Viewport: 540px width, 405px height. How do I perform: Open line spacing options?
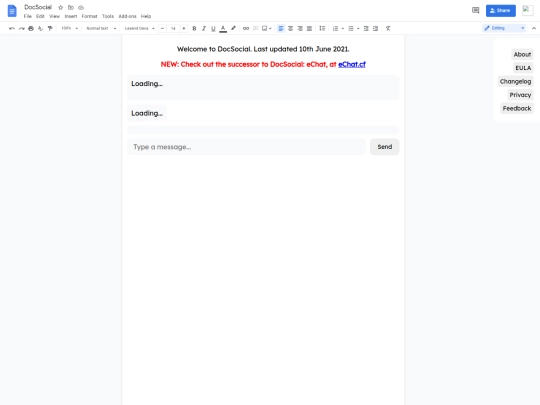[x=322, y=28]
